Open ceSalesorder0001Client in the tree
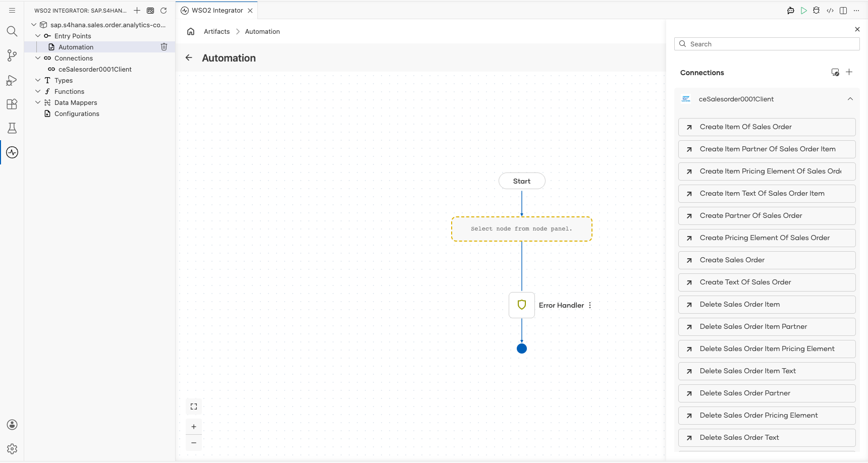 (x=95, y=69)
